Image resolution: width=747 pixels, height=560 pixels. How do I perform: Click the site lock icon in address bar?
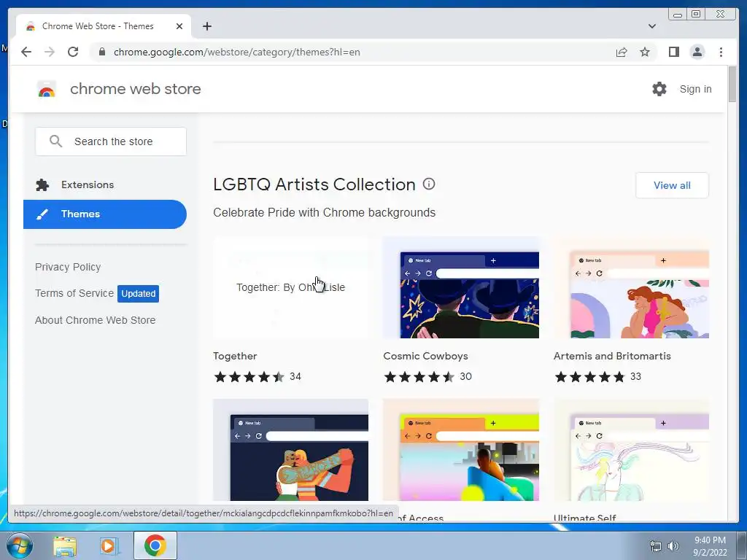point(101,52)
